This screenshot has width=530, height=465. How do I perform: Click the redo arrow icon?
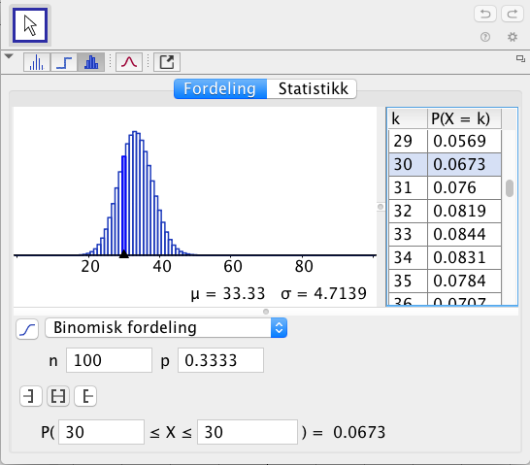click(512, 14)
